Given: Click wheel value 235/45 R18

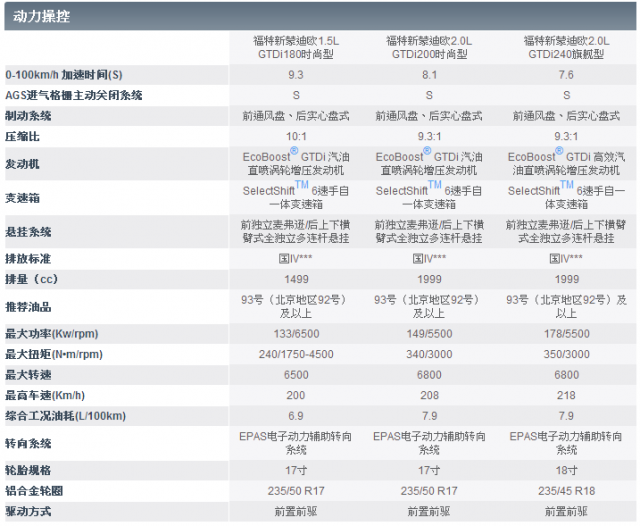Looking at the screenshot, I should pyautogui.click(x=567, y=491).
